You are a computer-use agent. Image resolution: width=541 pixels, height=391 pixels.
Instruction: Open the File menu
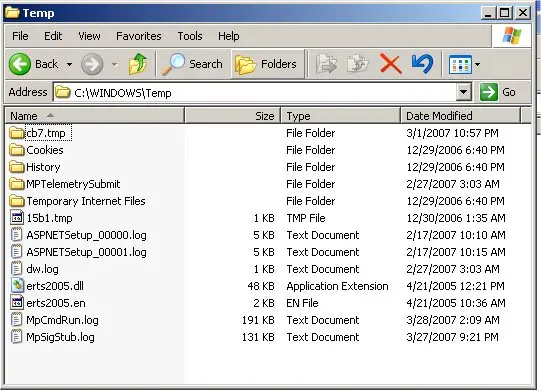pyautogui.click(x=20, y=36)
